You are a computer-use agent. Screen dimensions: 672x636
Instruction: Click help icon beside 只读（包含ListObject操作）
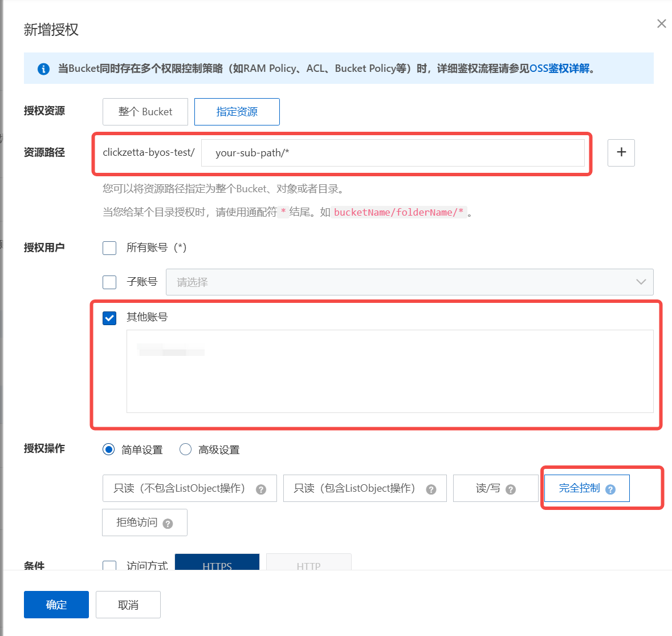coord(431,489)
